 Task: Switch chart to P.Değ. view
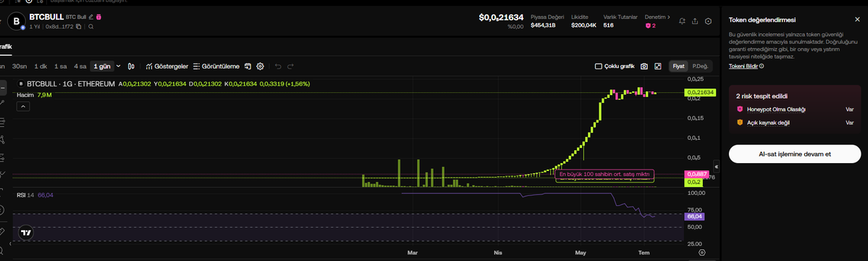(x=700, y=67)
